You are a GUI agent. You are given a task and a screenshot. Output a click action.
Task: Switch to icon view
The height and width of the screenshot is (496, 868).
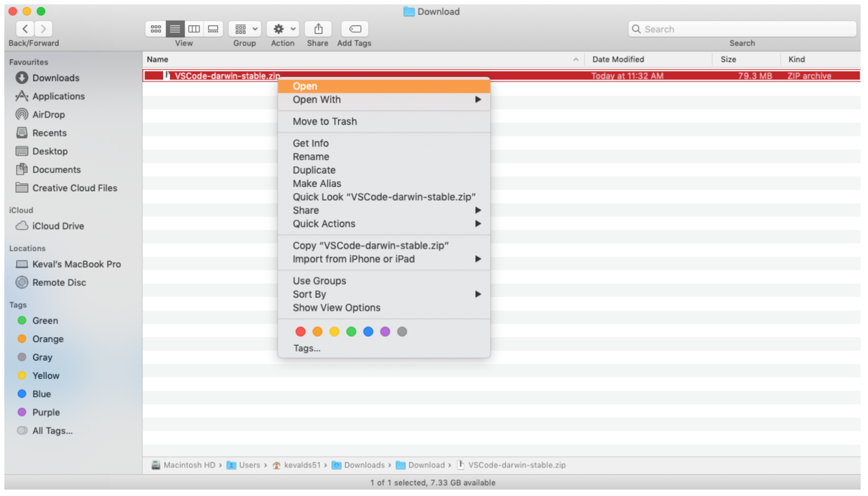pyautogui.click(x=155, y=29)
